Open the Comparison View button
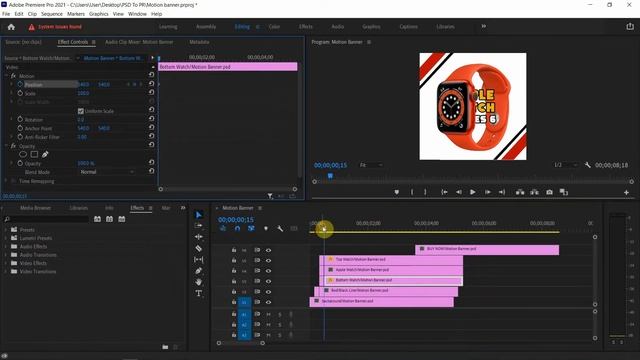Viewport: 640px width, 360px height. click(564, 192)
